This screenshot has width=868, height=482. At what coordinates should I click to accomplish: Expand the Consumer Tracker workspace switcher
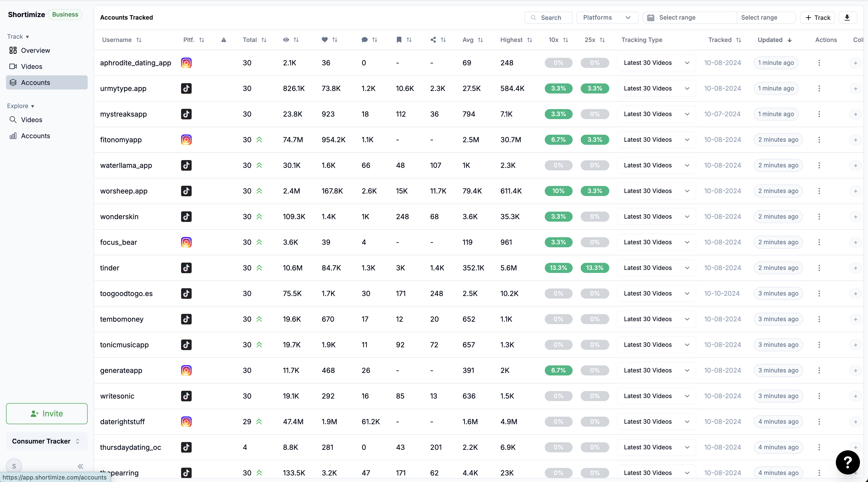46,441
